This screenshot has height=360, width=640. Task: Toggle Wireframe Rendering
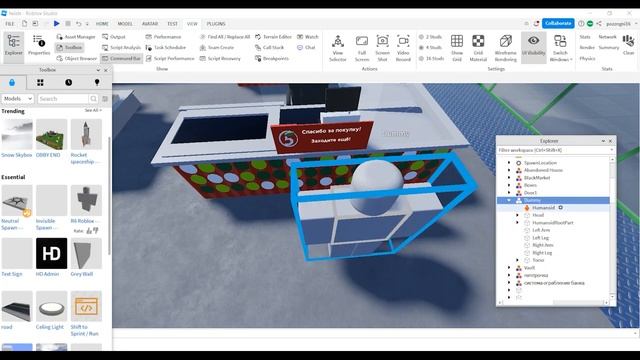click(x=505, y=48)
